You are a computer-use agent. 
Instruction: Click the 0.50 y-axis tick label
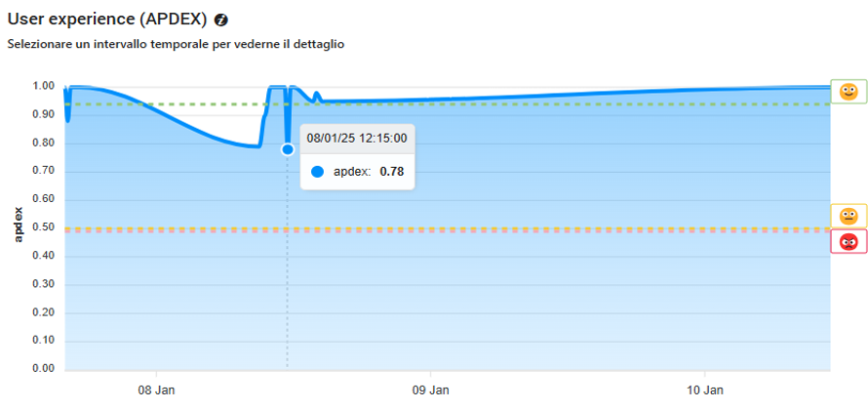pos(45,227)
